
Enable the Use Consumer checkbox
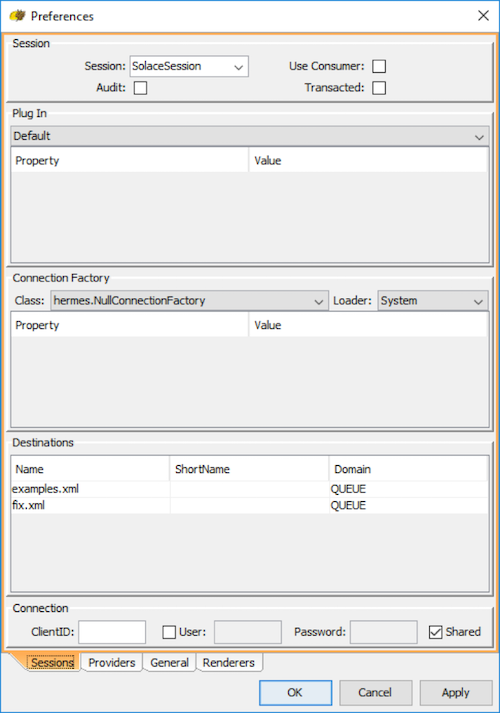click(x=379, y=66)
